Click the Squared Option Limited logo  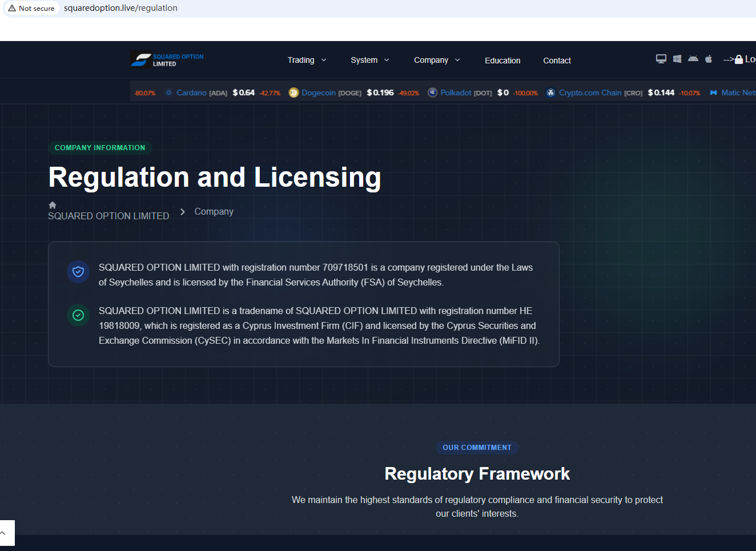(x=167, y=59)
